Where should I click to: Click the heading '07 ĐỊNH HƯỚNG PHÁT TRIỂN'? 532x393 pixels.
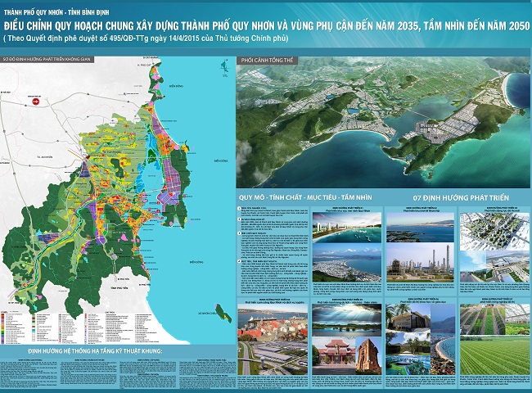461,198
